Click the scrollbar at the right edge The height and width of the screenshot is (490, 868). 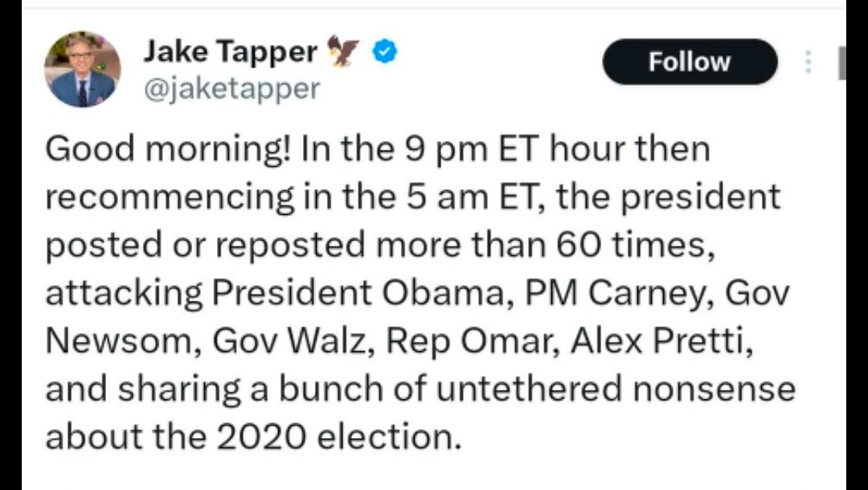(841, 63)
